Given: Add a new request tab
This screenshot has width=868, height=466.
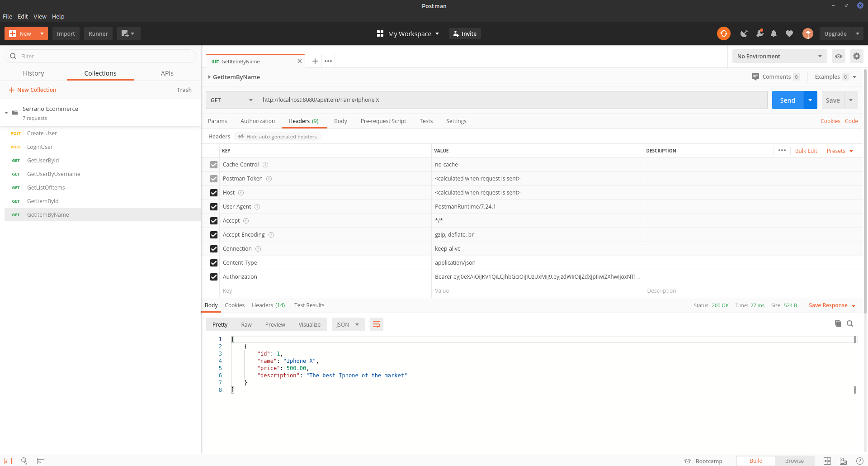Looking at the screenshot, I should [315, 61].
